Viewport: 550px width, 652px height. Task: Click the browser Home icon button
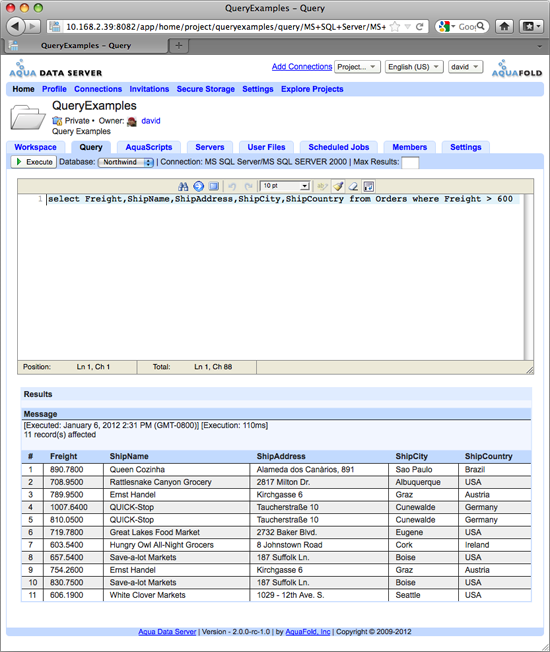point(504,27)
